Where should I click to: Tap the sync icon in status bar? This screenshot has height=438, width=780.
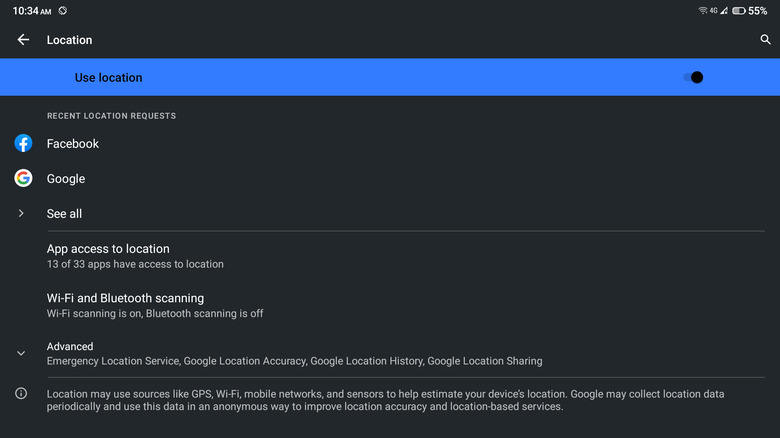click(63, 11)
